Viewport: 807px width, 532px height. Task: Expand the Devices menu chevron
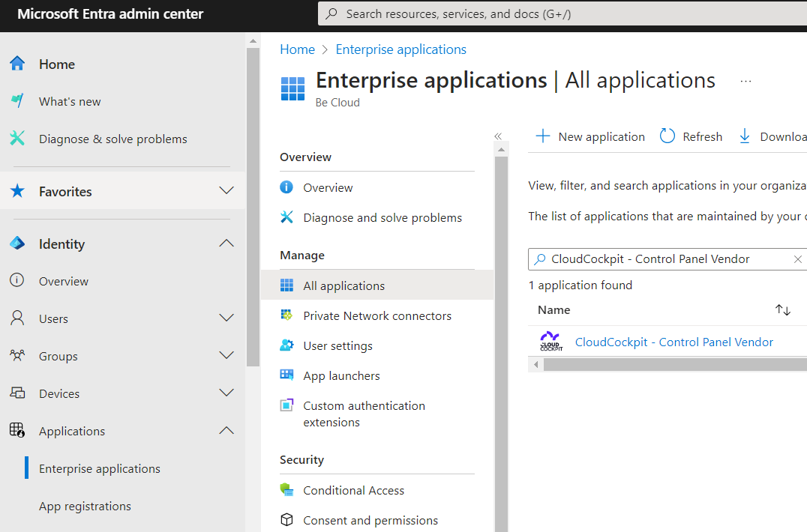(226, 393)
